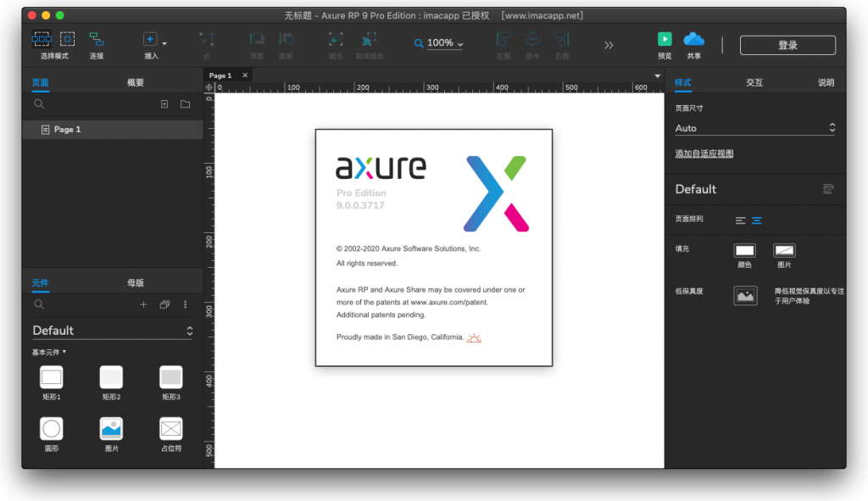868x501 pixels.
Task: Open the fill 颜色 color swatch
Action: (x=744, y=251)
